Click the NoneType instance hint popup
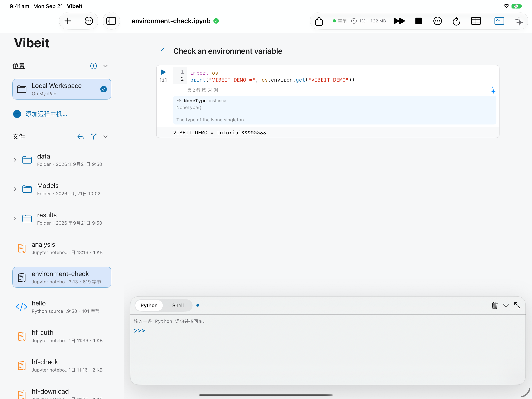 click(335, 110)
